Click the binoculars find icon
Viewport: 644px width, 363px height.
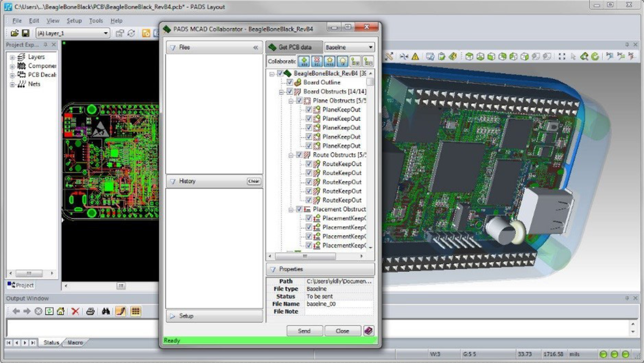(106, 311)
